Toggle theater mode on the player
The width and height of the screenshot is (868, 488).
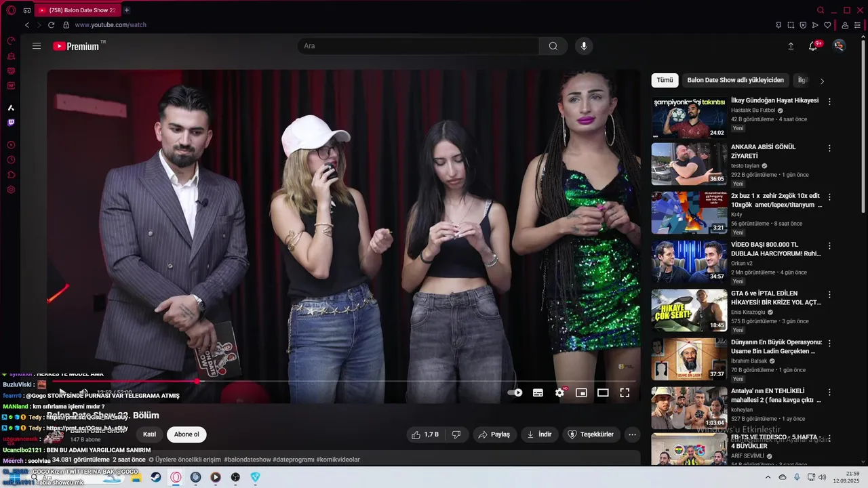(x=603, y=392)
